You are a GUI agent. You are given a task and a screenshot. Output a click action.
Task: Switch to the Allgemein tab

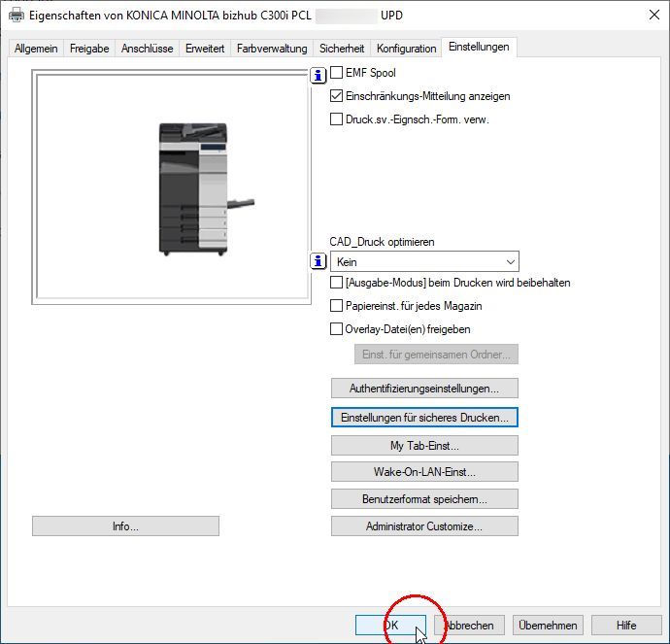[x=36, y=49]
